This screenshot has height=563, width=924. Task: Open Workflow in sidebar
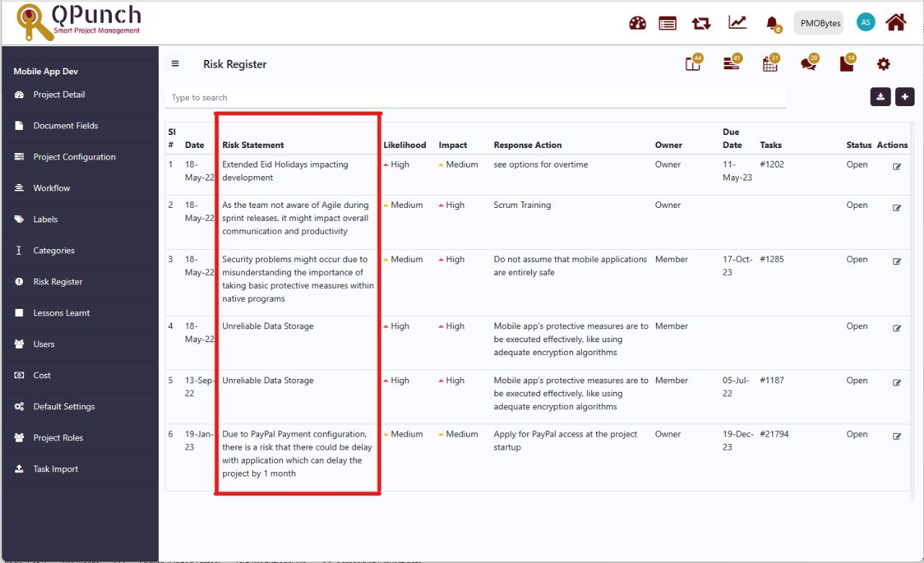point(79,188)
